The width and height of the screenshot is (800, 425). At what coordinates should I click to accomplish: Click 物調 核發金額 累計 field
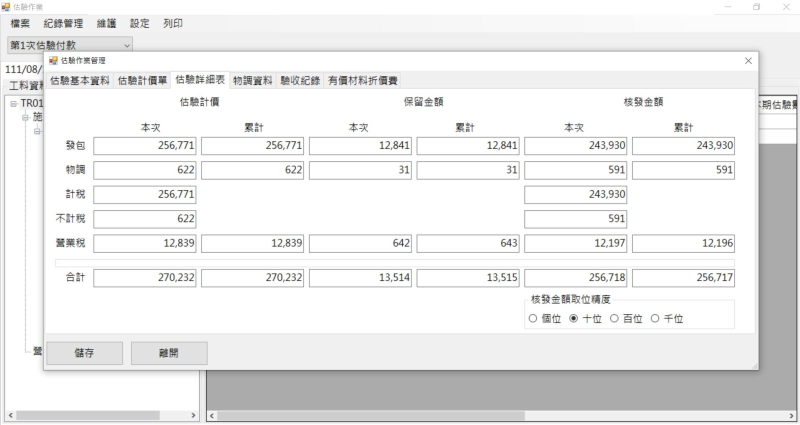coord(683,170)
